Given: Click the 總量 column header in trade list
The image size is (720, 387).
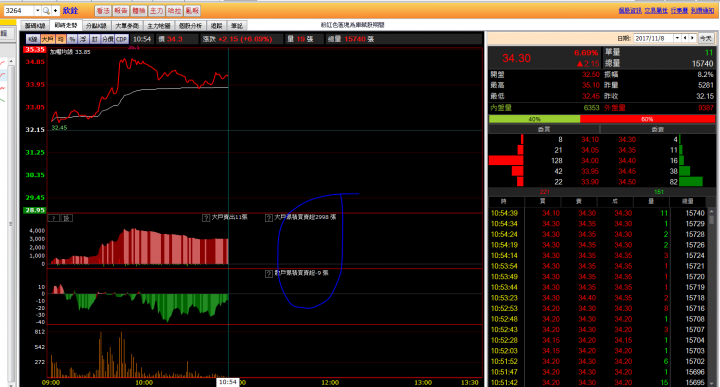Looking at the screenshot, I should (x=687, y=202).
